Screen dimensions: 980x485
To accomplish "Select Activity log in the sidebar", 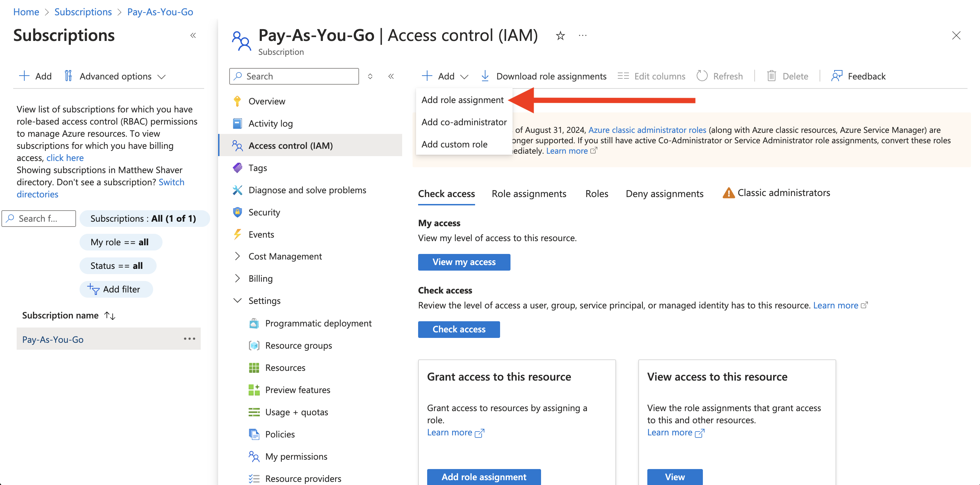I will (271, 123).
